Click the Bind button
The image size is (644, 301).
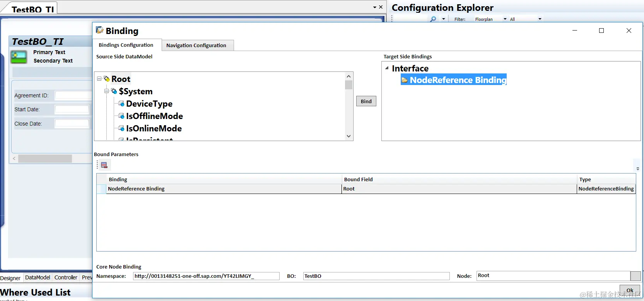point(366,101)
